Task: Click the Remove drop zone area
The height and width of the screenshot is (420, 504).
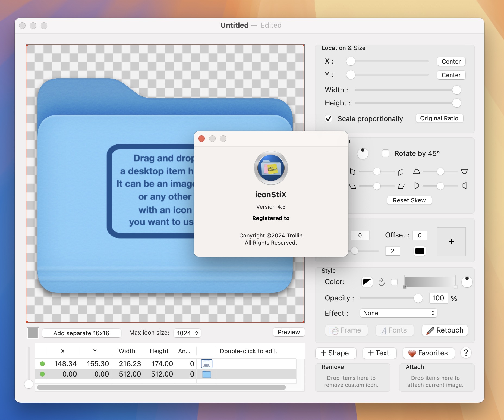Action: [x=352, y=378]
